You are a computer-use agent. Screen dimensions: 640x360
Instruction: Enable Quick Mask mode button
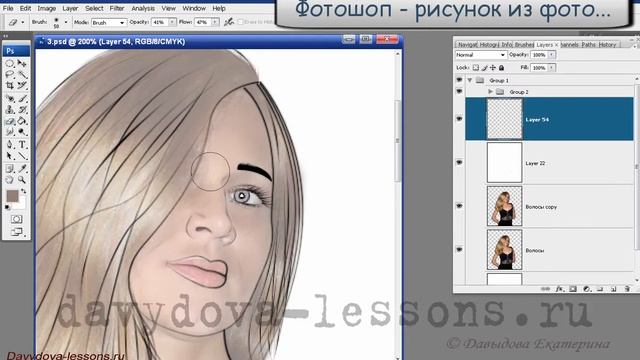point(16,220)
